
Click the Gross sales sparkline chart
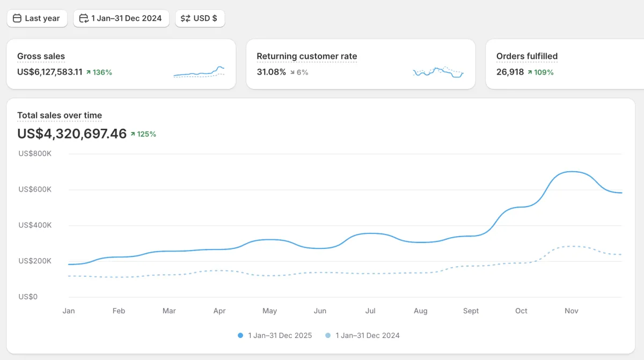199,72
